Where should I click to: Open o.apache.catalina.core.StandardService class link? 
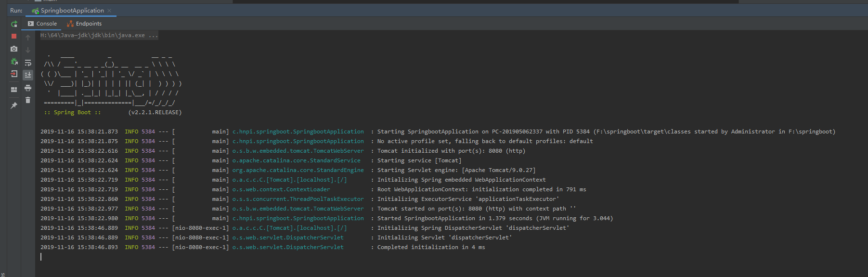point(296,160)
